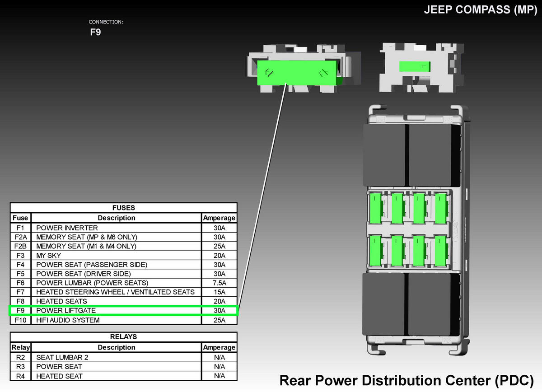Select the 'F2B' fuse cell
The image size is (542, 392).
pyautogui.click(x=20, y=246)
